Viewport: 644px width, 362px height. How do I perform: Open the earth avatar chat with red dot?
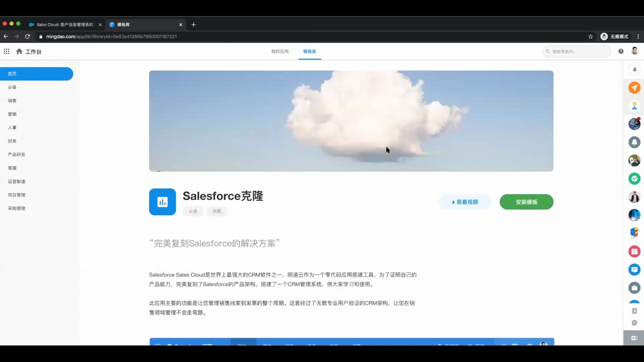click(x=634, y=124)
